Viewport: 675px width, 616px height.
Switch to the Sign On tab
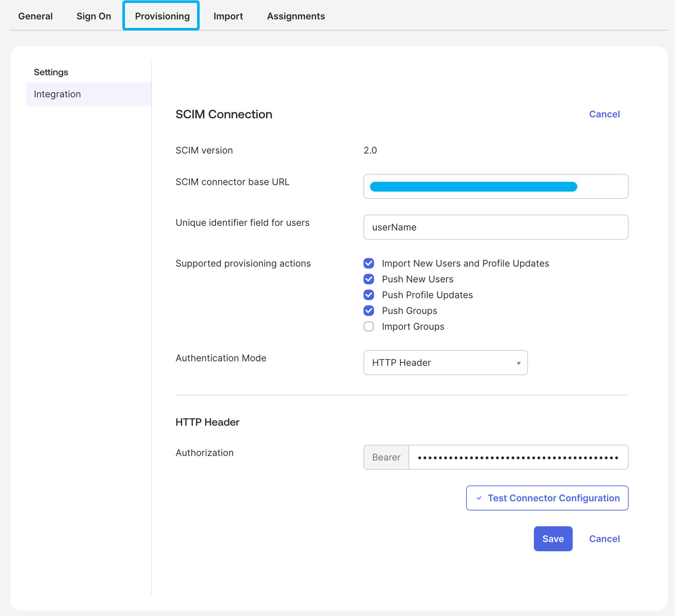94,16
